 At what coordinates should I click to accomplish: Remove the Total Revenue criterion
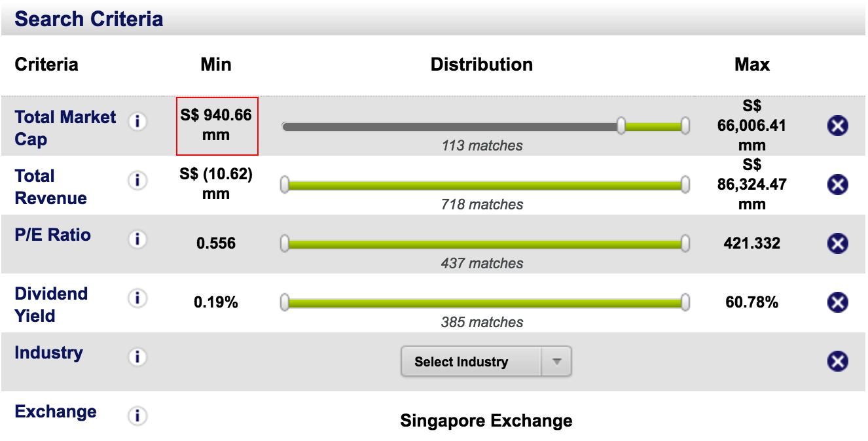tap(838, 185)
